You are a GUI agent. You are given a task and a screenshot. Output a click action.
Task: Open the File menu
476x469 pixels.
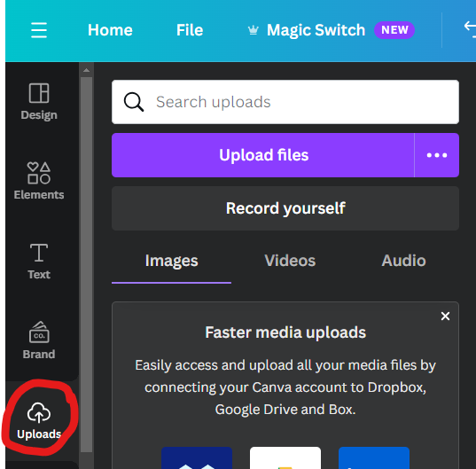(x=190, y=30)
